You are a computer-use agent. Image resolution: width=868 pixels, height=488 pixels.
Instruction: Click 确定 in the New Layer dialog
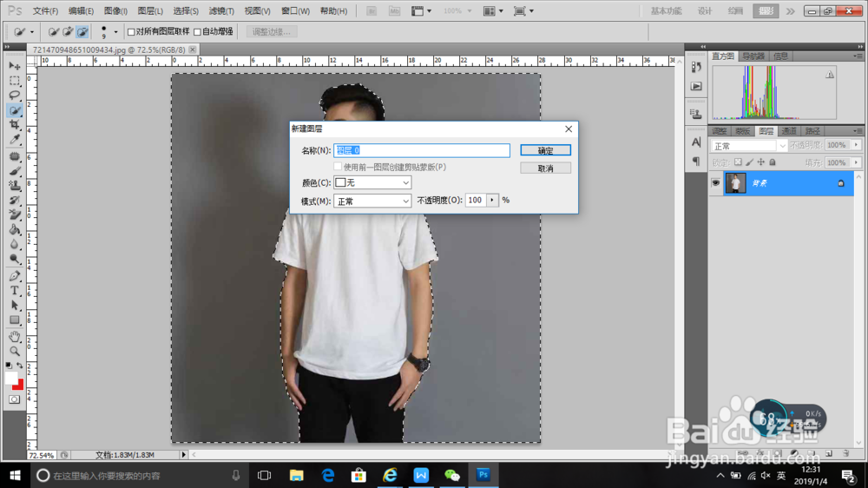point(545,150)
